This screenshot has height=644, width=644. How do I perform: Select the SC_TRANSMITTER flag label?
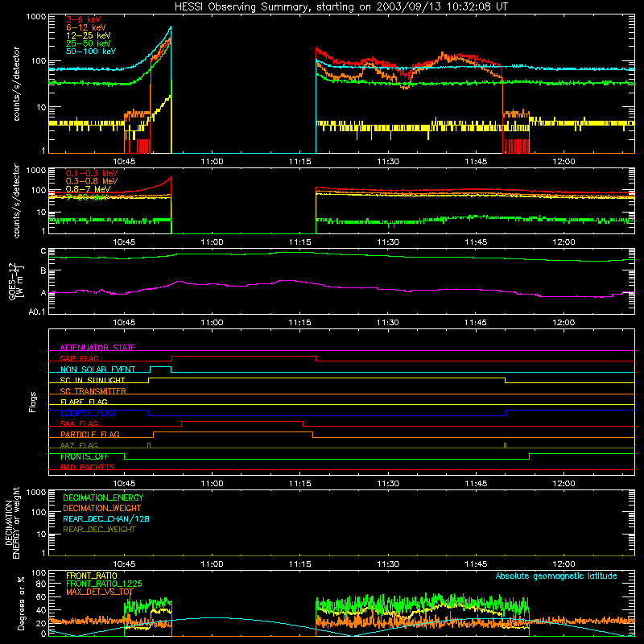click(93, 391)
